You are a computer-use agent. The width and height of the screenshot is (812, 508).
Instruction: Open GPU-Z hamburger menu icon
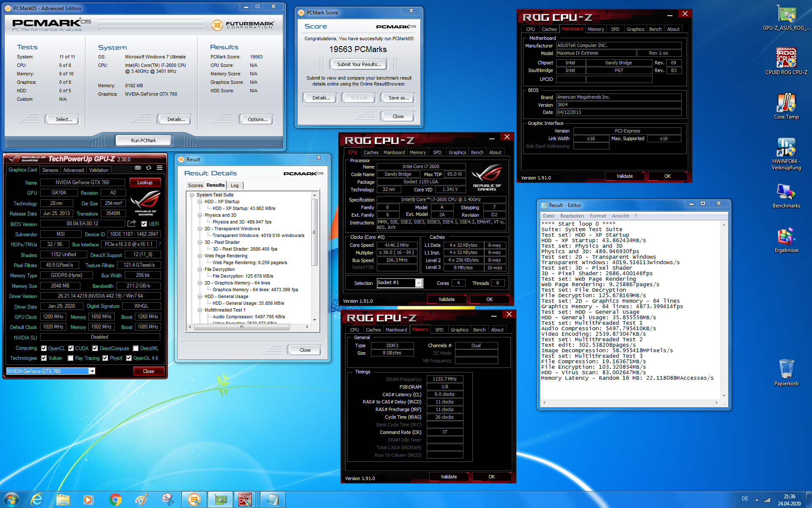click(x=160, y=168)
